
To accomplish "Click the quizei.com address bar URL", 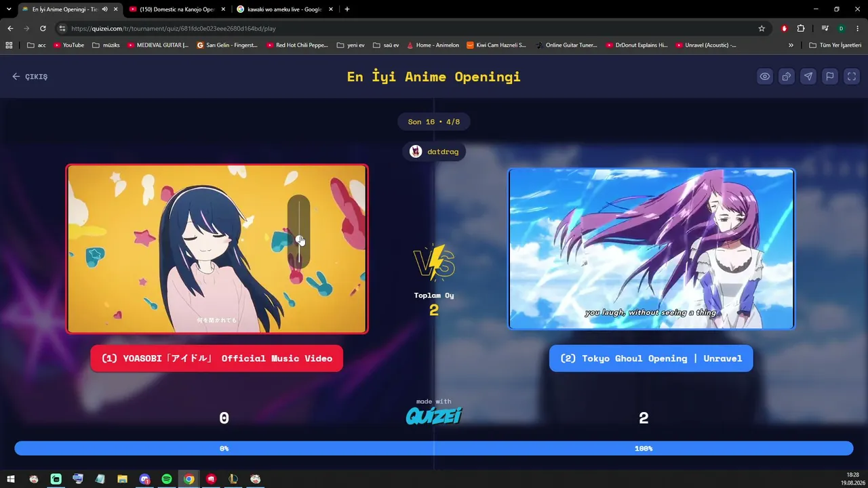I will click(173, 28).
